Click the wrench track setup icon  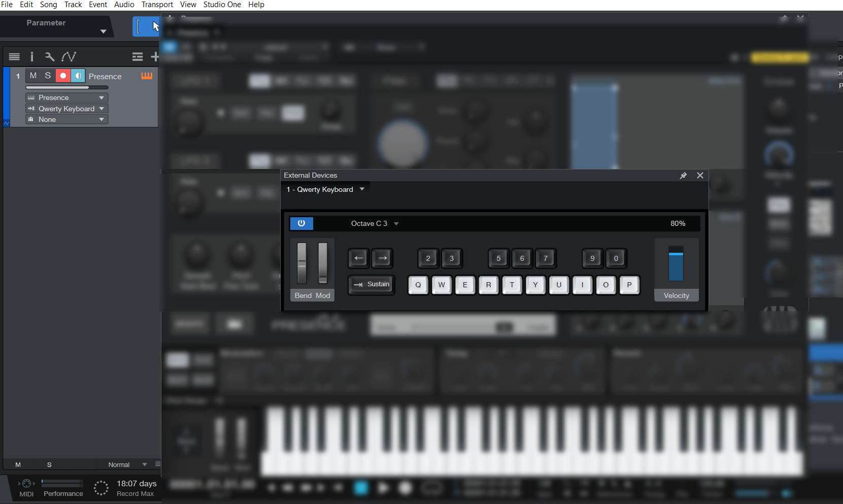[x=49, y=56]
